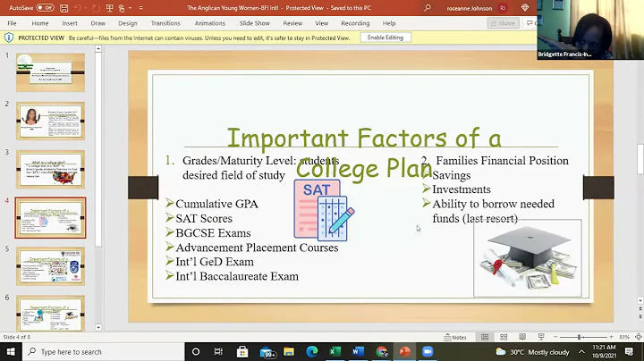Open the Home tab
Image resolution: width=644 pixels, height=361 pixels.
pos(40,23)
